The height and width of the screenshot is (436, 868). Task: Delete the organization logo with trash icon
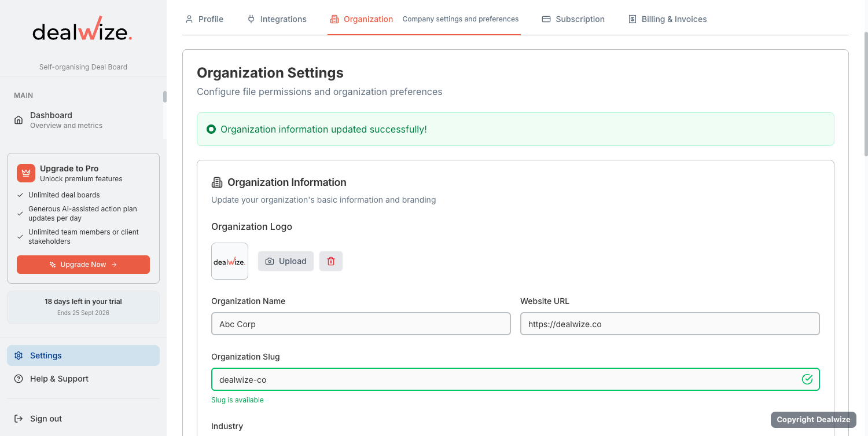click(331, 261)
